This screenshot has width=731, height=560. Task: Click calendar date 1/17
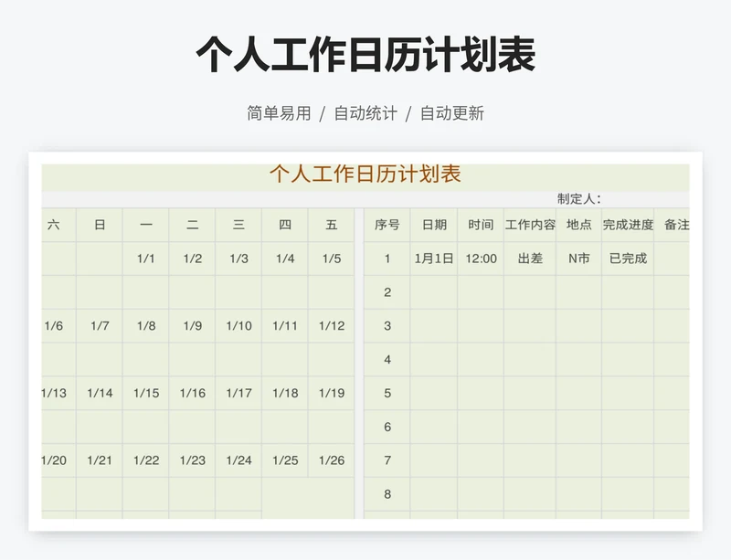click(x=238, y=393)
